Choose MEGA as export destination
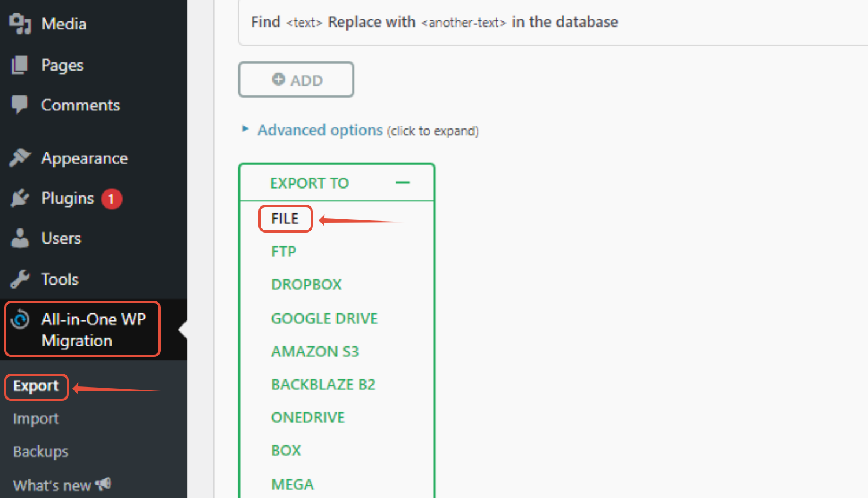868x498 pixels. pos(293,485)
